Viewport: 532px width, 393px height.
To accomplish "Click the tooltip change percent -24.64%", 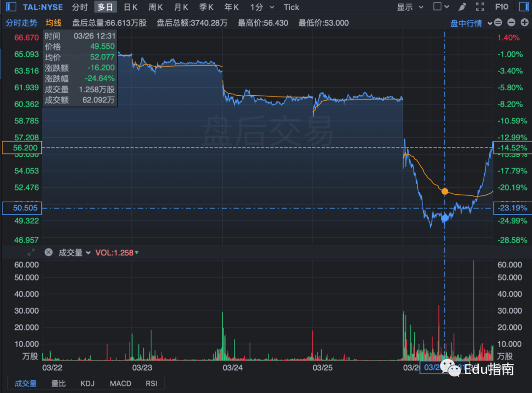I will click(100, 78).
